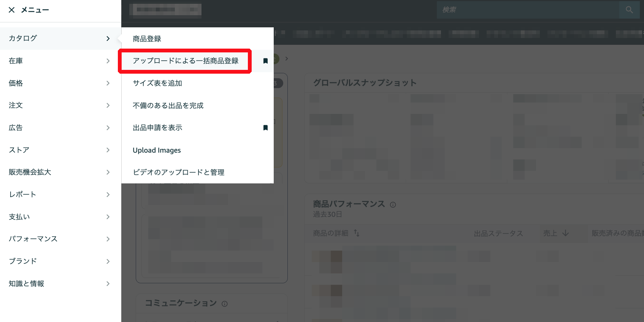644x322 pixels.
Task: Select 商品登録 from catalog submenu
Action: [147, 39]
